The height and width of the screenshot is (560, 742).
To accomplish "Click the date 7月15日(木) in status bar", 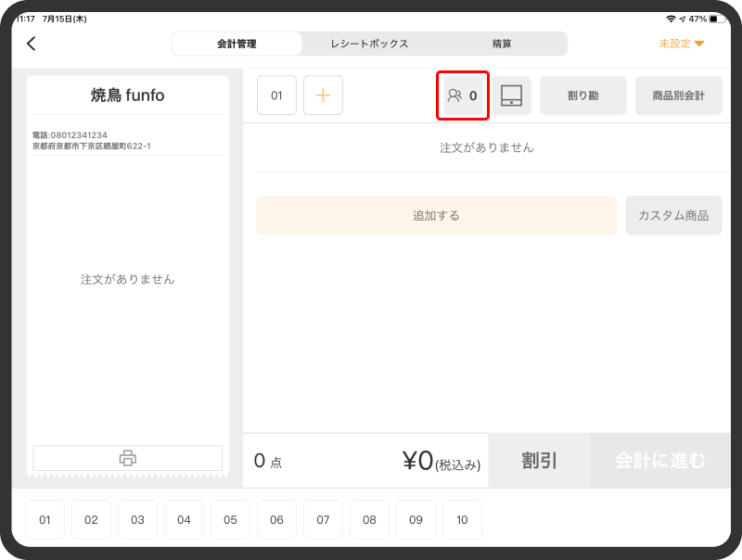I will click(x=64, y=19).
